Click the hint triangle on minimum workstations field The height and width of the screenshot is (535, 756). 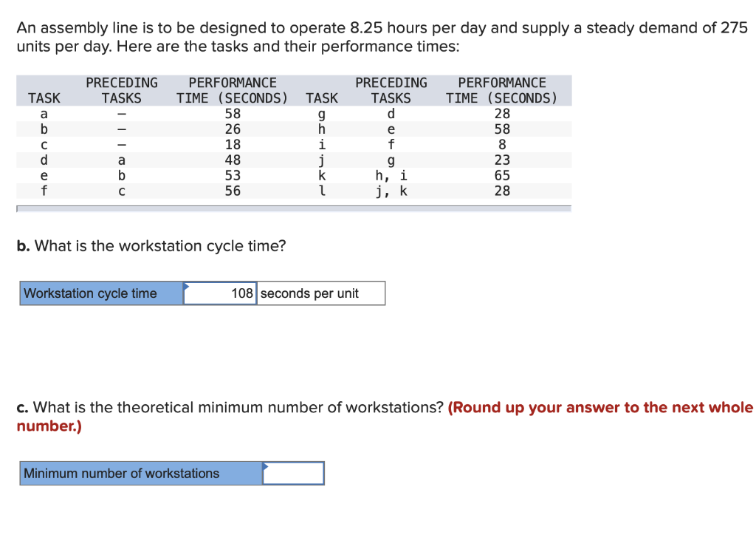coord(266,467)
